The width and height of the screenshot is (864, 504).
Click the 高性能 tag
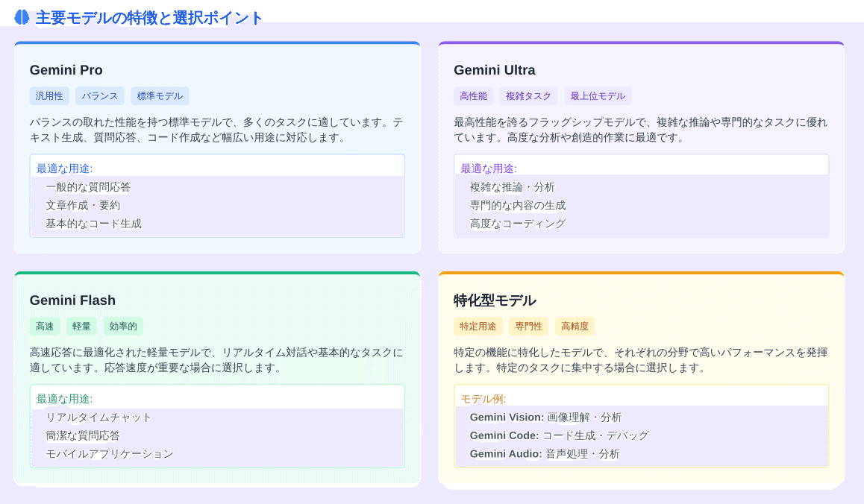(x=474, y=96)
